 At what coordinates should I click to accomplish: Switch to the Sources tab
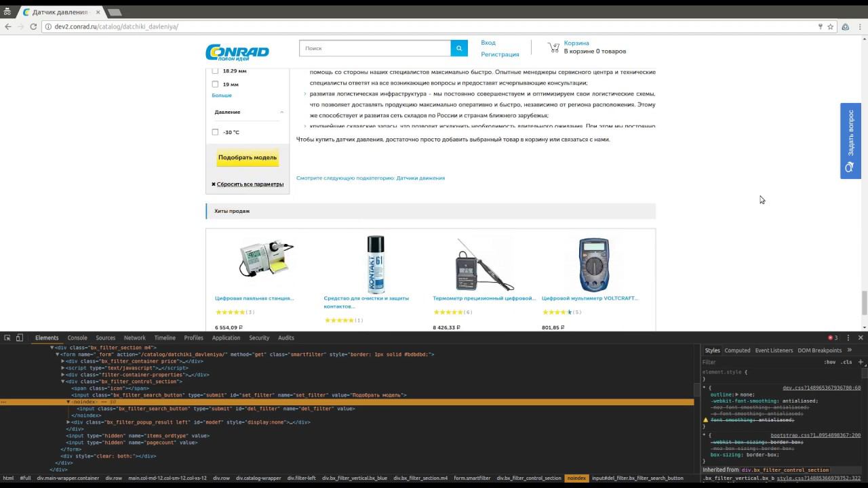click(x=105, y=338)
